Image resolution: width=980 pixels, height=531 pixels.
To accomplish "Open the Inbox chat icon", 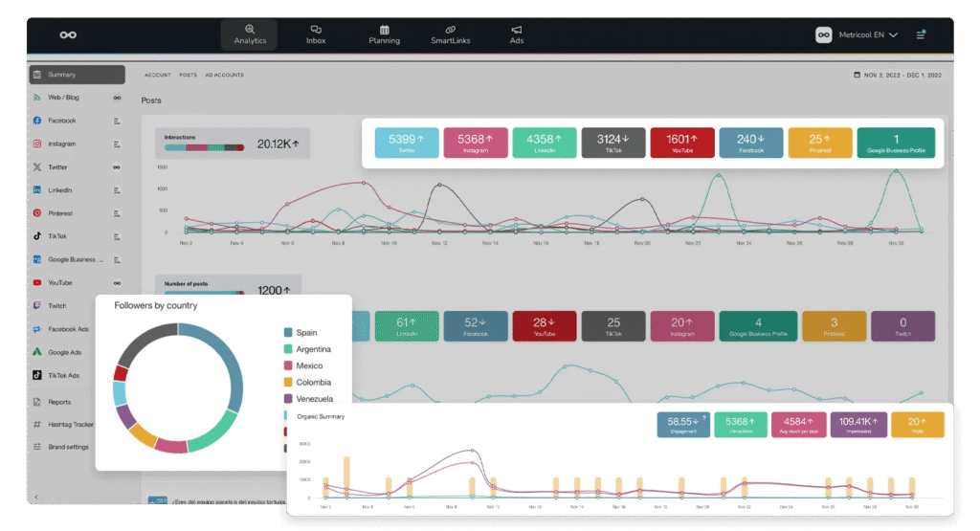I will click(x=316, y=34).
